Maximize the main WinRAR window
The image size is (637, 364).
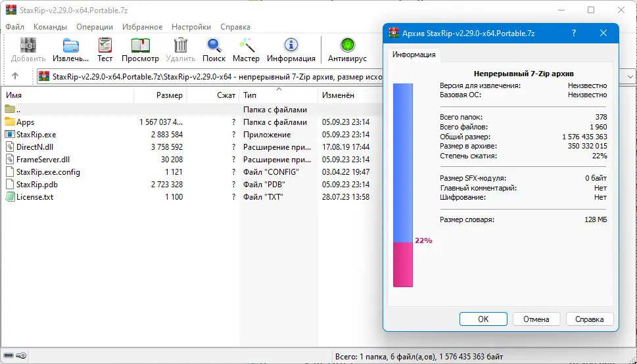[x=591, y=10]
